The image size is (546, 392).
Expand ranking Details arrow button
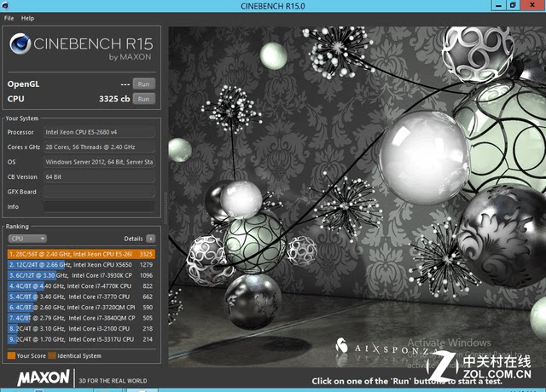[151, 239]
